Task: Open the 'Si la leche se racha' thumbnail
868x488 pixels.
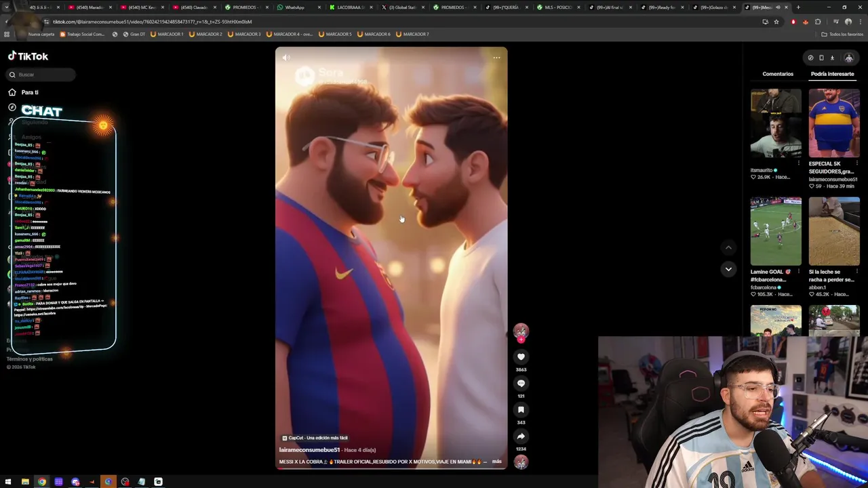Action: click(834, 232)
